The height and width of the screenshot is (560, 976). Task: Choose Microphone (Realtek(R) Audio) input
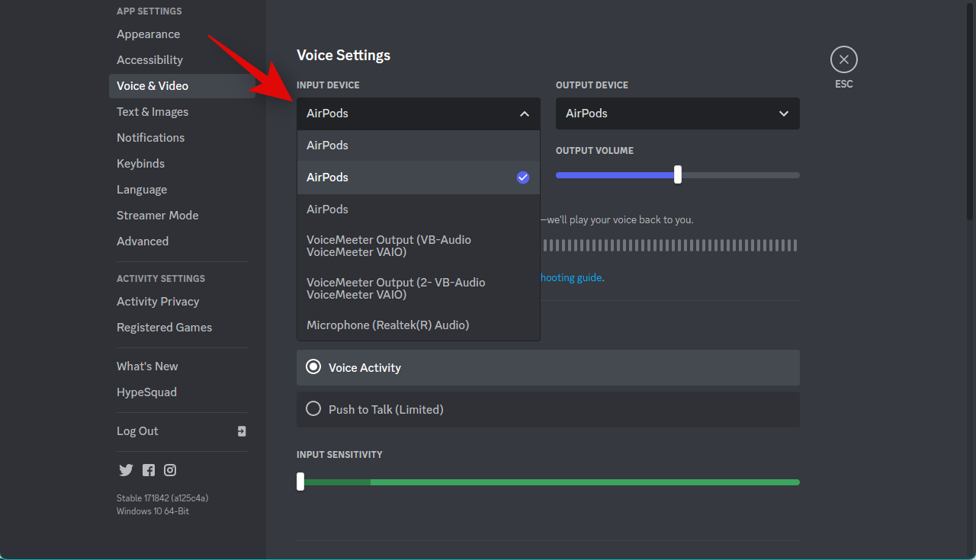click(387, 325)
